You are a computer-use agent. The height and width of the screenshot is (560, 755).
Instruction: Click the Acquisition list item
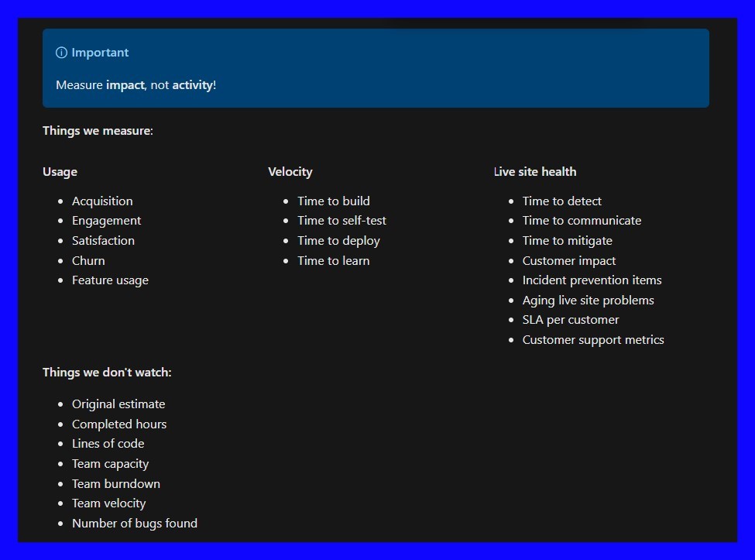coord(102,201)
